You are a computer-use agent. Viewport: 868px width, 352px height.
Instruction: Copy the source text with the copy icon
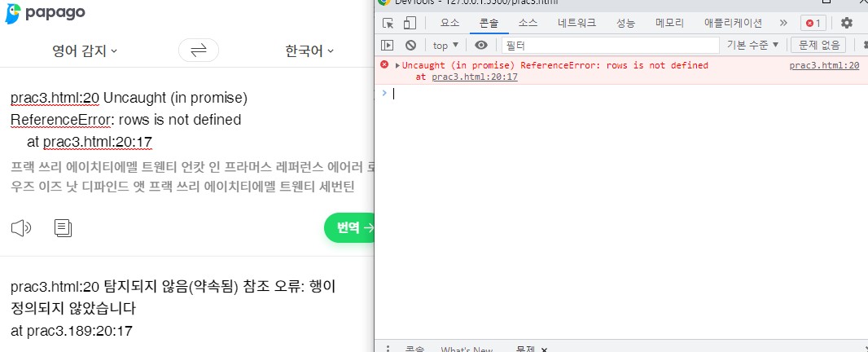coord(64,228)
